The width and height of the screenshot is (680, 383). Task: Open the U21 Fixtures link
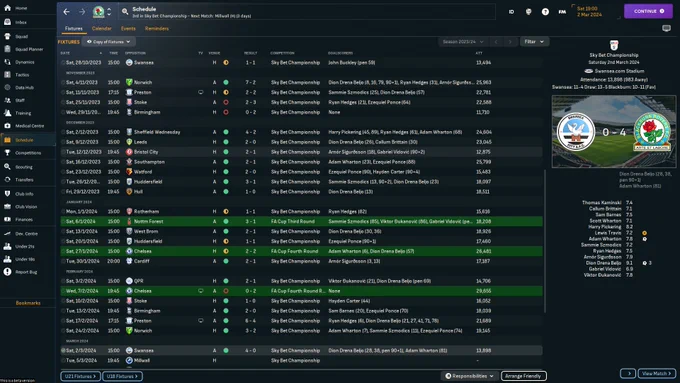click(80, 376)
